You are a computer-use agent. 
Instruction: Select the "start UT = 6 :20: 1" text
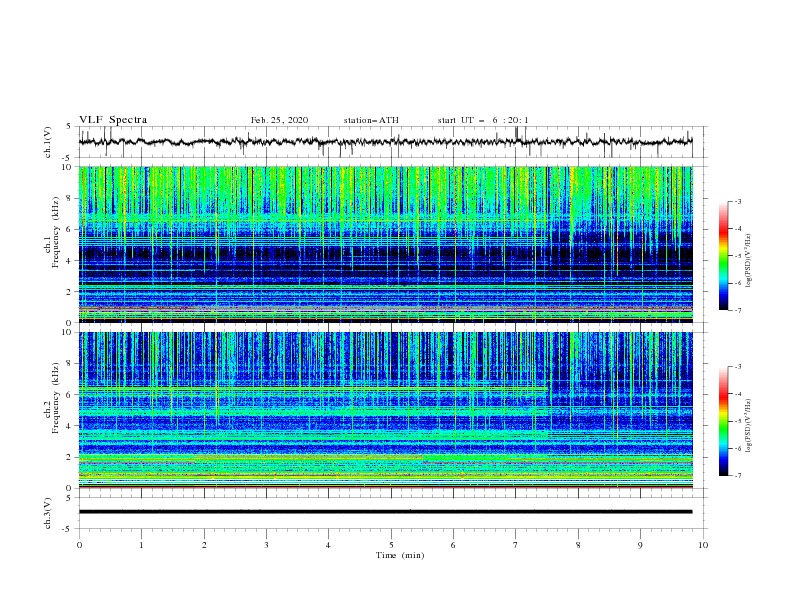point(483,120)
